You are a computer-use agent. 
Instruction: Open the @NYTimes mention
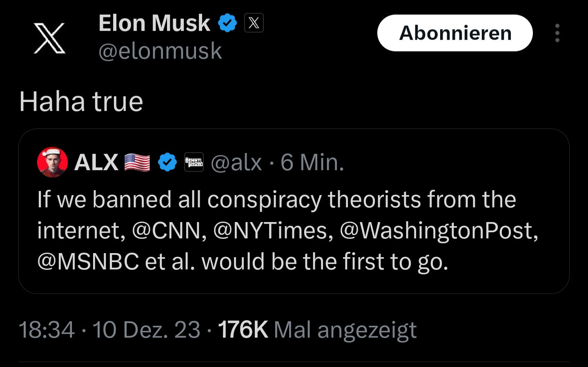[270, 231]
